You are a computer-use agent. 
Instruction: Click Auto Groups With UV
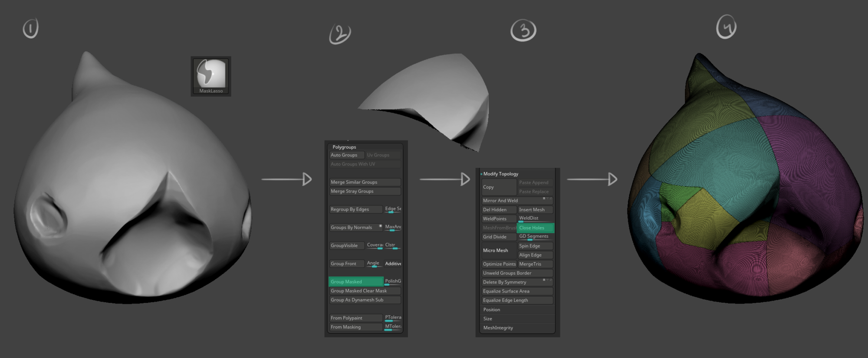click(365, 164)
